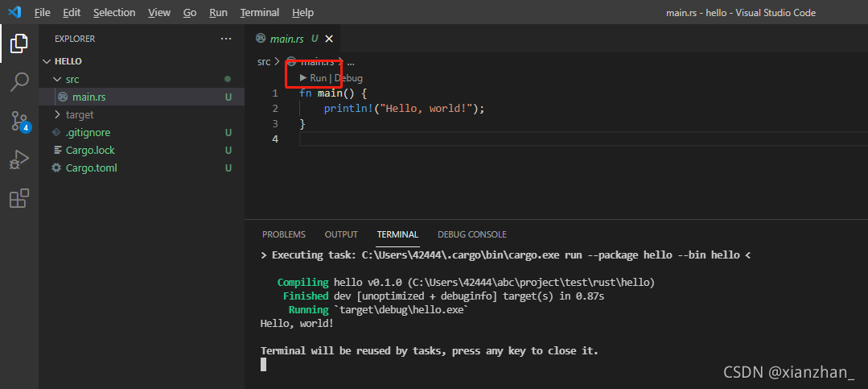Viewport: 868px width, 389px height.
Task: Select the TERMINAL panel tab
Action: coord(397,234)
